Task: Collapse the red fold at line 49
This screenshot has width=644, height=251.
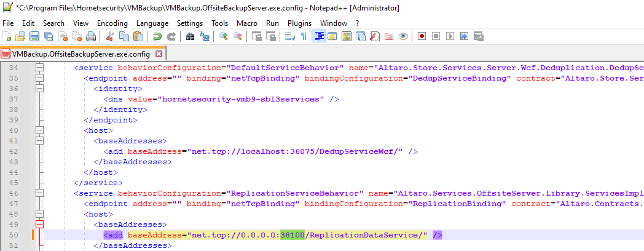Action: coord(39,225)
